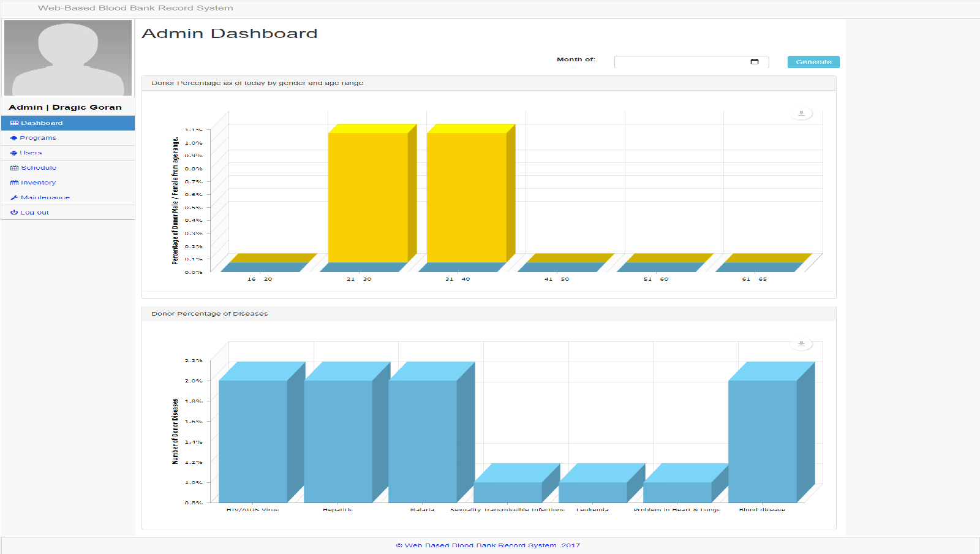Open the Inventory page

pyautogui.click(x=68, y=183)
